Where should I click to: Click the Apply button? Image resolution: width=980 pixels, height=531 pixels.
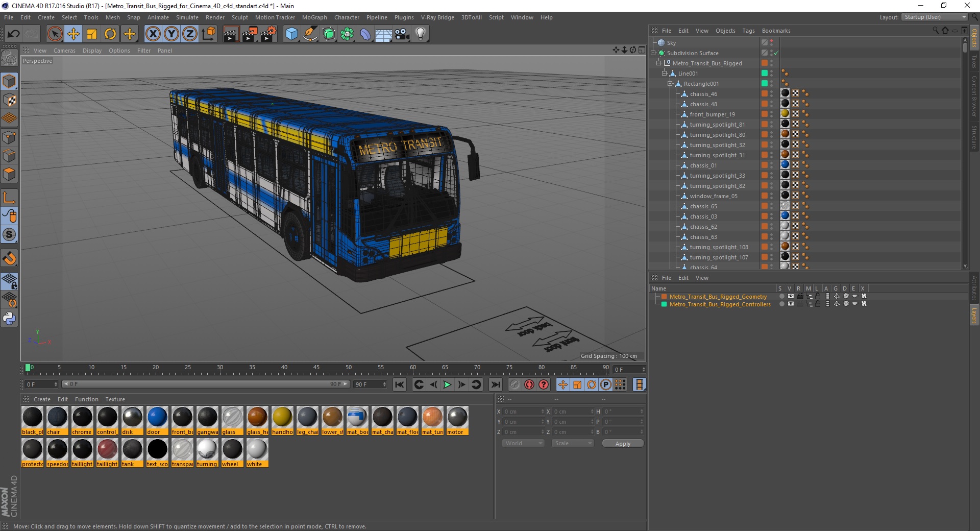point(623,444)
